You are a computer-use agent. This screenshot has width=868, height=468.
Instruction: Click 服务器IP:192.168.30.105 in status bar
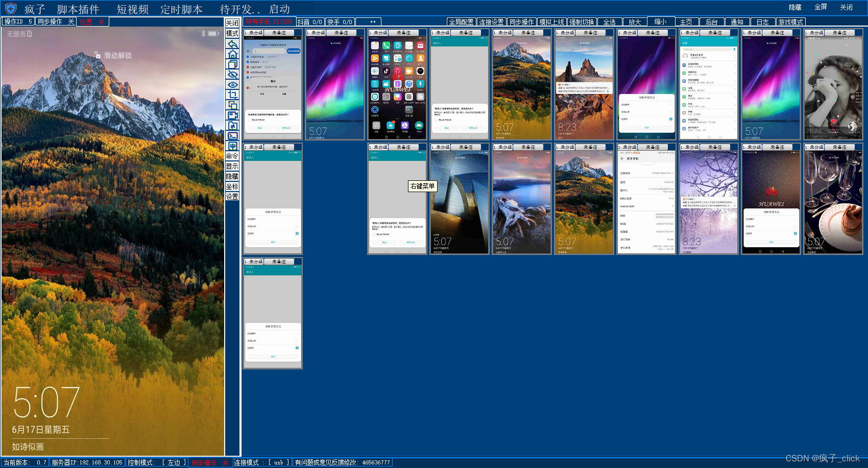tap(87, 462)
